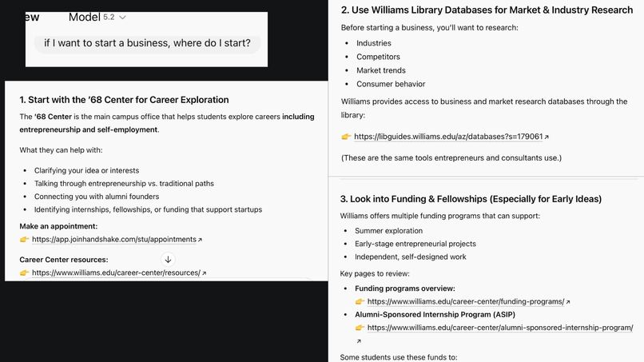The image size is (644, 362).
Task: Click the bold 'including entrepreneurship and self-employment' text
Action: [x=167, y=123]
